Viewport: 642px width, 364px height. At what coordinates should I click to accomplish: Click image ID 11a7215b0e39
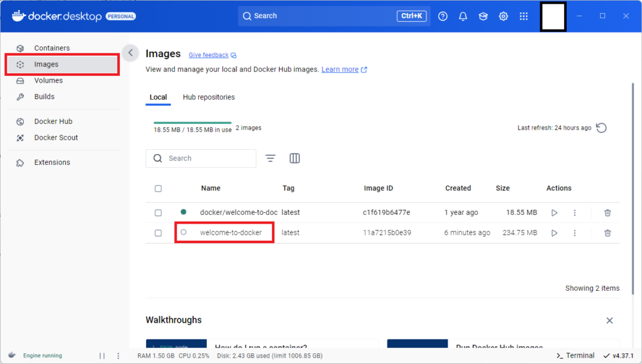point(387,232)
